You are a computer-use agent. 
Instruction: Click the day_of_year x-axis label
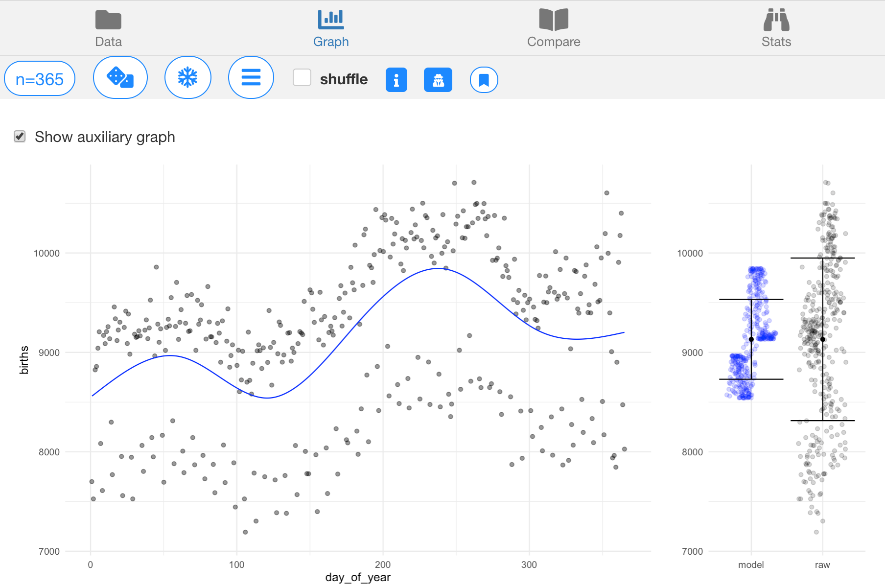tap(358, 577)
